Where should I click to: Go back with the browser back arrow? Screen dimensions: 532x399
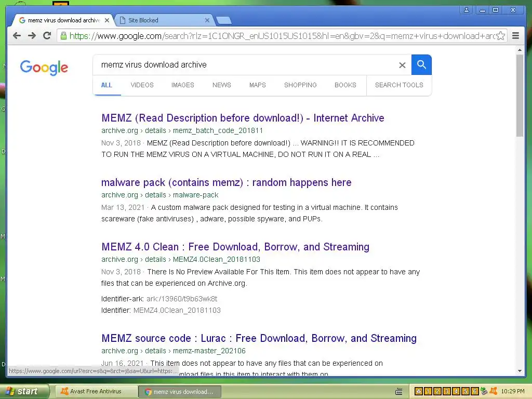point(17,36)
